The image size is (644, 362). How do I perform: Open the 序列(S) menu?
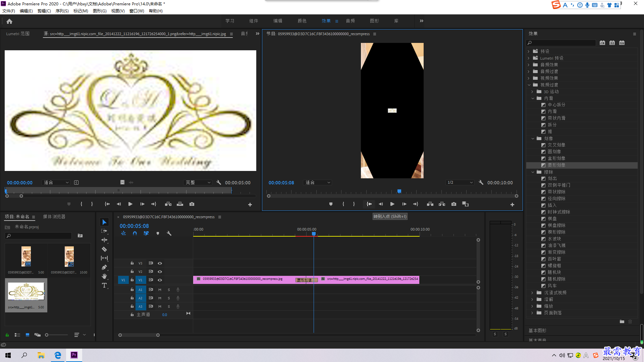tap(62, 11)
